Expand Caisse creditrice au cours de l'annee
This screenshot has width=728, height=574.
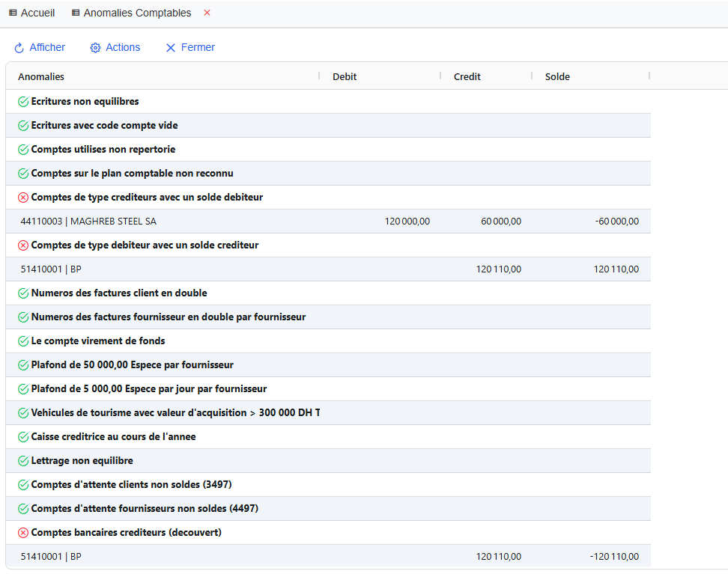click(x=113, y=437)
